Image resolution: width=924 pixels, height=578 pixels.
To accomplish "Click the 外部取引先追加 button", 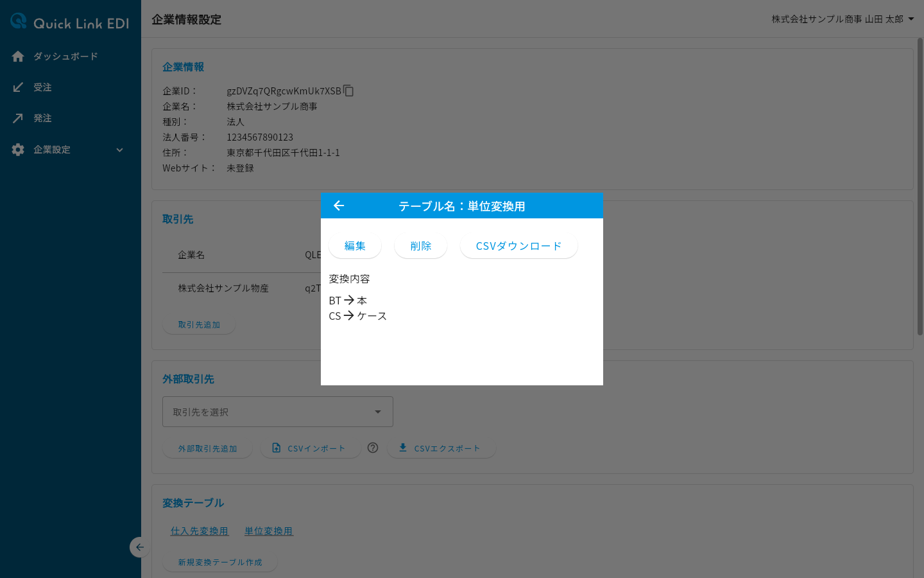I will point(207,448).
